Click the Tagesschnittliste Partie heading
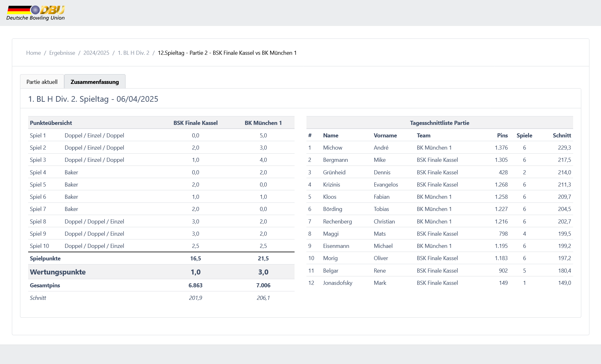The width and height of the screenshot is (601, 364). [x=439, y=123]
